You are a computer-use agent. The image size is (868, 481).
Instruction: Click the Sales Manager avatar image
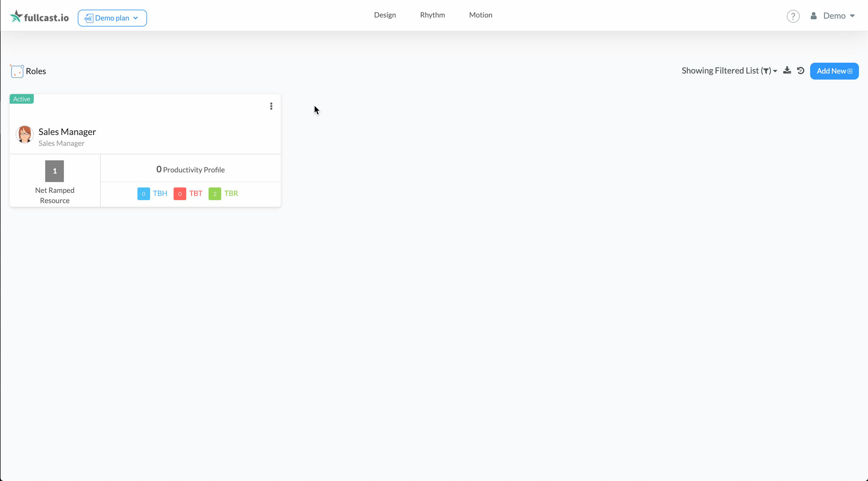(x=25, y=134)
